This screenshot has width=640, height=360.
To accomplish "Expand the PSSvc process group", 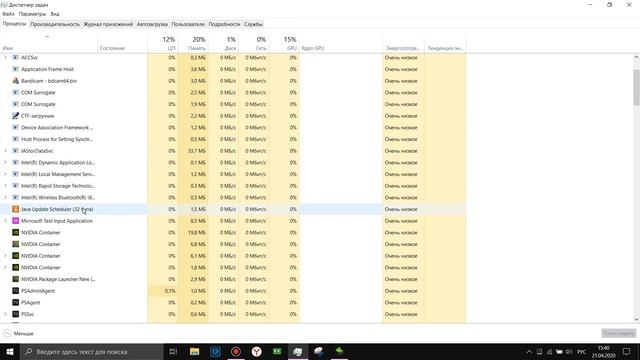I will point(5,314).
